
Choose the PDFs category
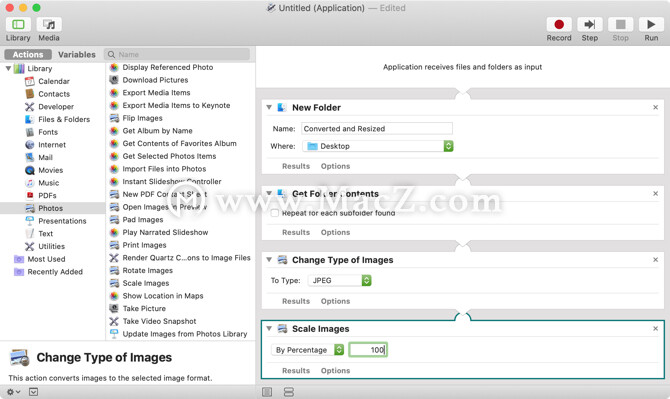coord(47,196)
